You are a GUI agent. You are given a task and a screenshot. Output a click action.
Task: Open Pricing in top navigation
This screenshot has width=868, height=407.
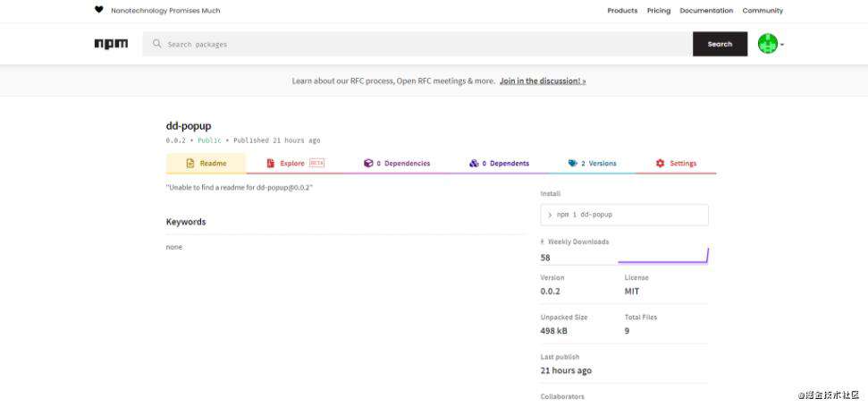point(659,11)
